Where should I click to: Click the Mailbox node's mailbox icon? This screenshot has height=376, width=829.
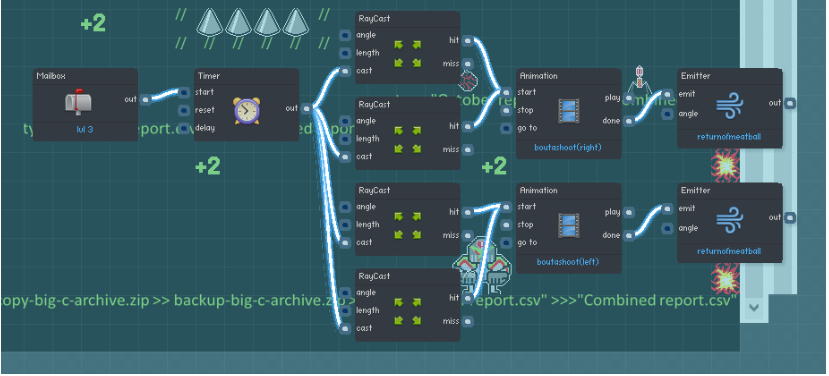pyautogui.click(x=78, y=102)
